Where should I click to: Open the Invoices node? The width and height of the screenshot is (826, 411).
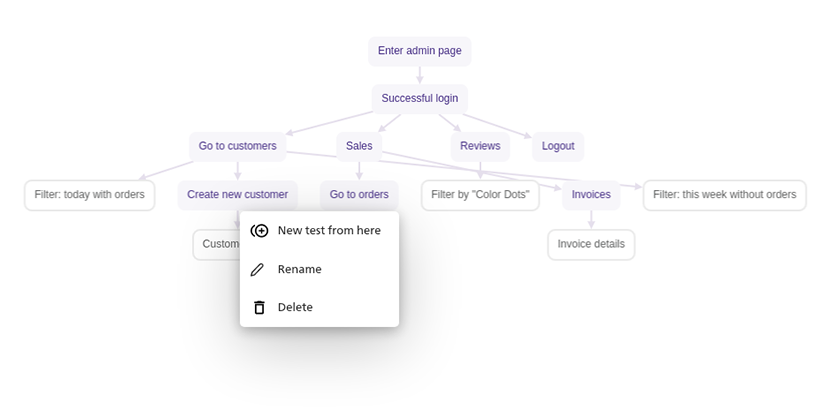[591, 195]
